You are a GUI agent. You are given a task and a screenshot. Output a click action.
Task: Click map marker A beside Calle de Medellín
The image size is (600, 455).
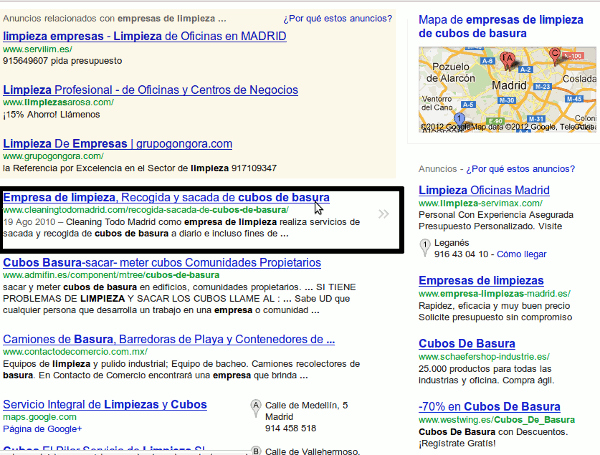click(x=256, y=408)
